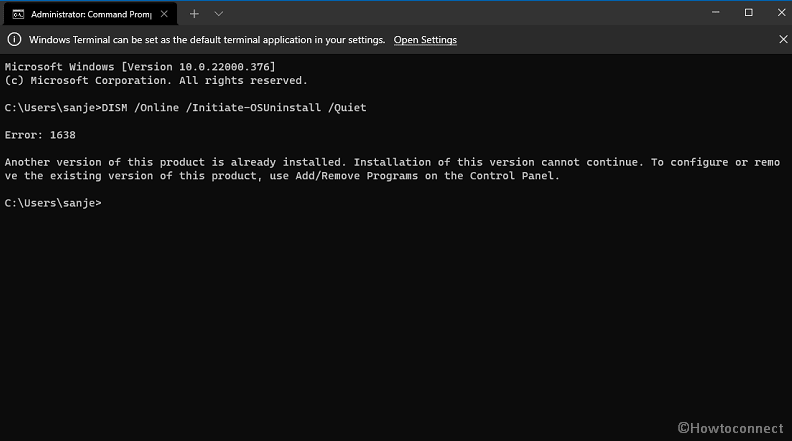This screenshot has height=441, width=792.
Task: Click the "Another version of this product" message line
Action: 392,162
